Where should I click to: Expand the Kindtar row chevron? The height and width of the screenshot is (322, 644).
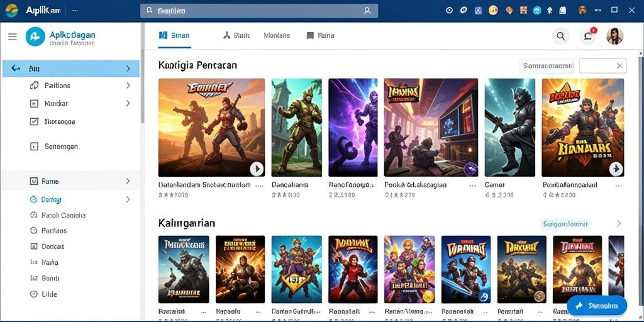[128, 103]
